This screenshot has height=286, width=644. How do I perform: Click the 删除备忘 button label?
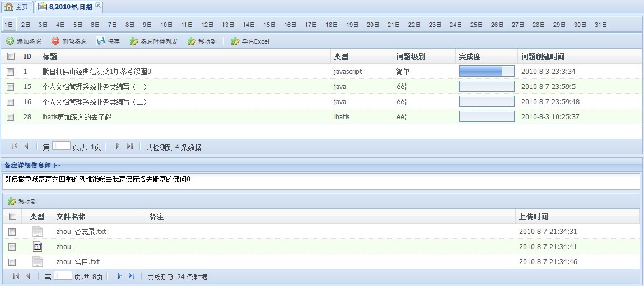74,41
